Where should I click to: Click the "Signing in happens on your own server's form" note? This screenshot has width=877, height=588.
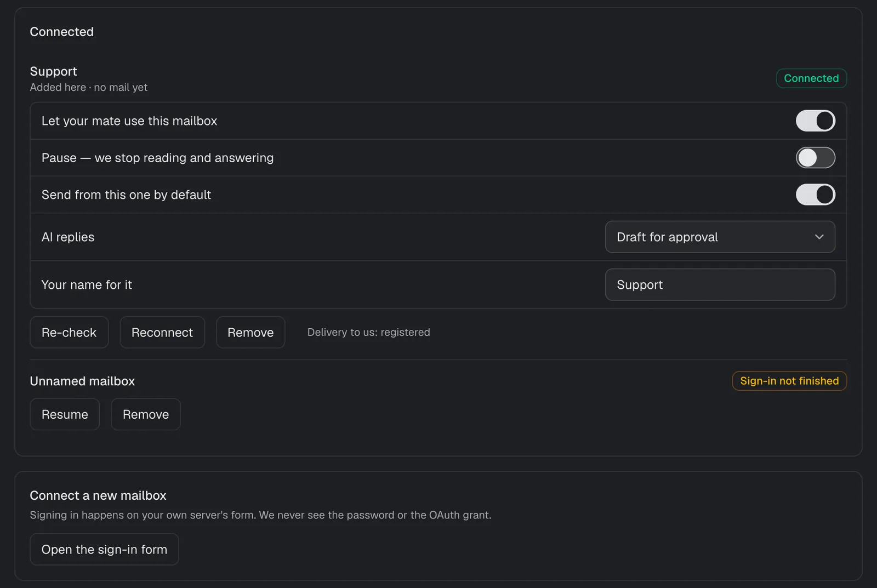point(260,515)
